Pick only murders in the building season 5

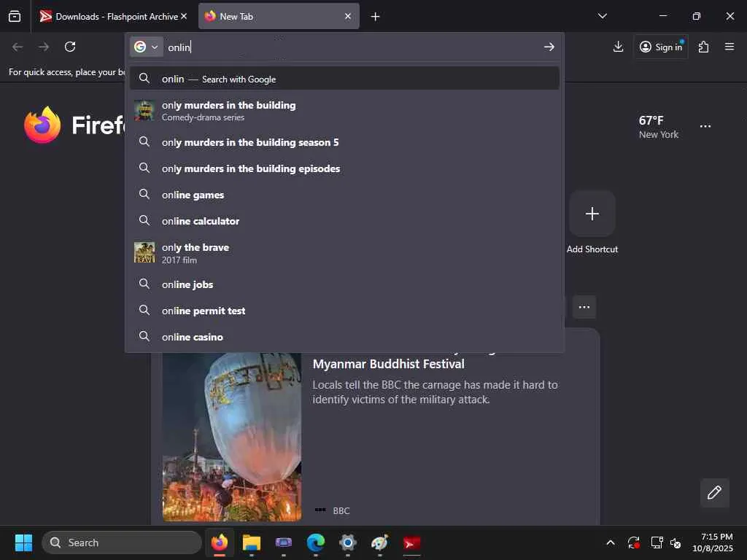pos(344,142)
